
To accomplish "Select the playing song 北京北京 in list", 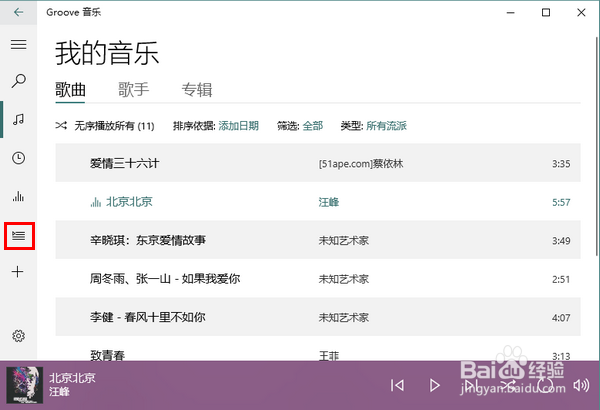I will (x=129, y=202).
